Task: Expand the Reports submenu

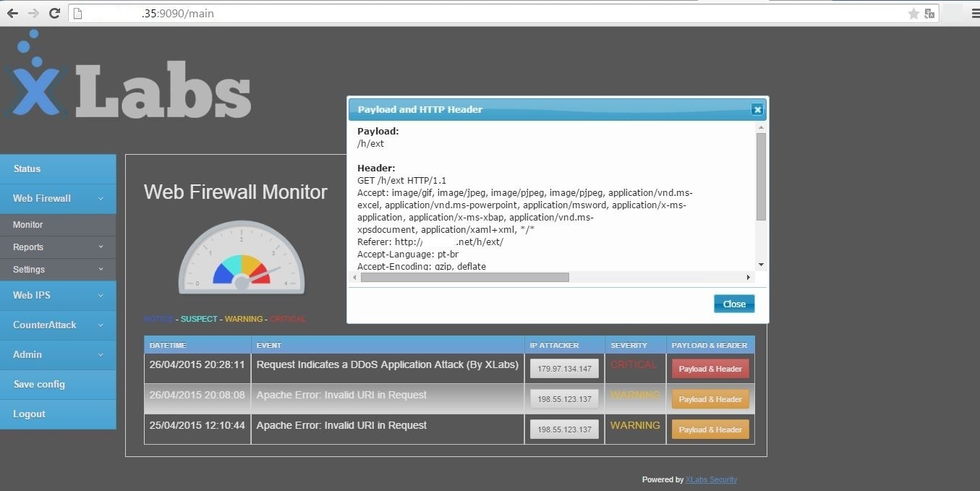Action: [x=58, y=247]
